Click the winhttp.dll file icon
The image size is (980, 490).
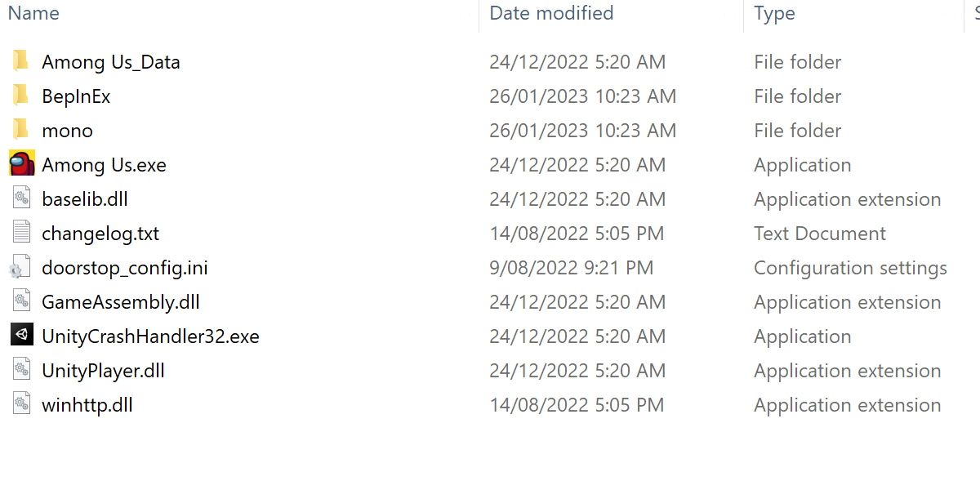pyautogui.click(x=22, y=404)
